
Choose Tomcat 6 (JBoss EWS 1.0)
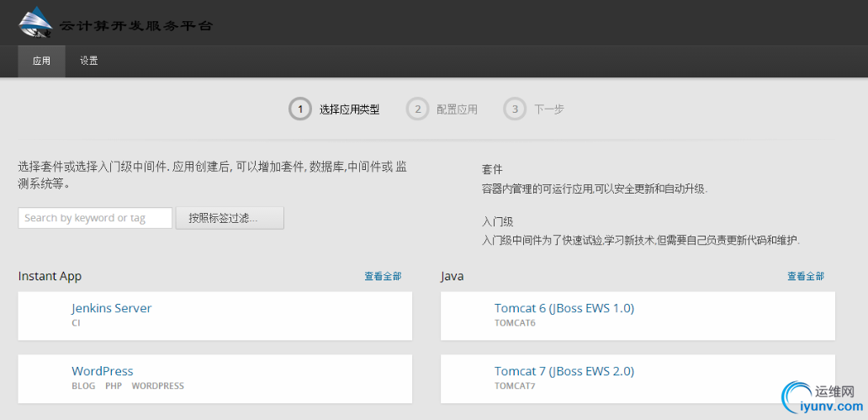pyautogui.click(x=564, y=308)
